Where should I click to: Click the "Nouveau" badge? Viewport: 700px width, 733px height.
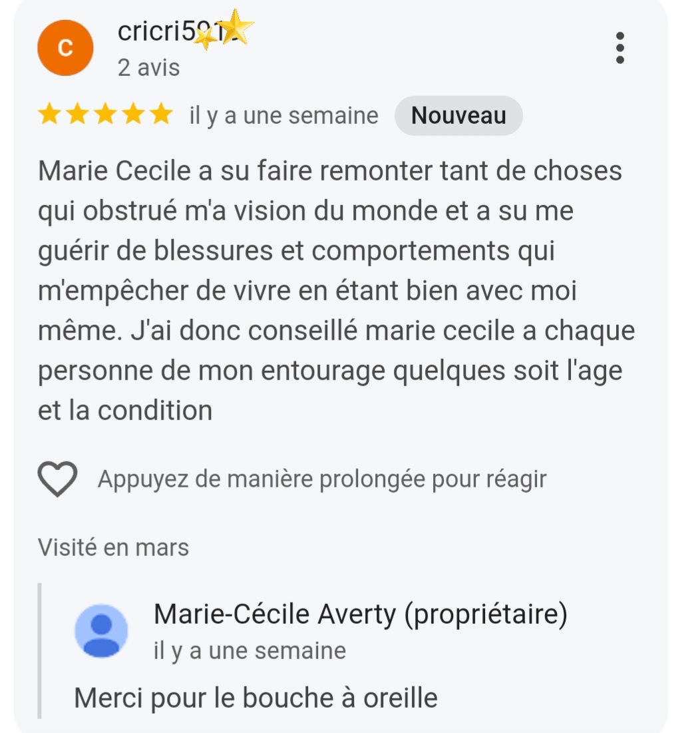click(x=458, y=116)
